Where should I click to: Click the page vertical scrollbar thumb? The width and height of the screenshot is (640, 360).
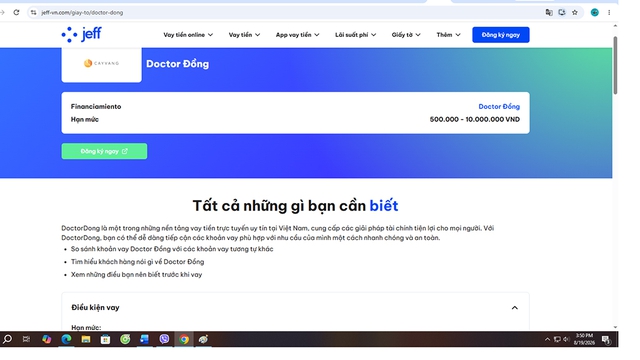click(x=615, y=65)
